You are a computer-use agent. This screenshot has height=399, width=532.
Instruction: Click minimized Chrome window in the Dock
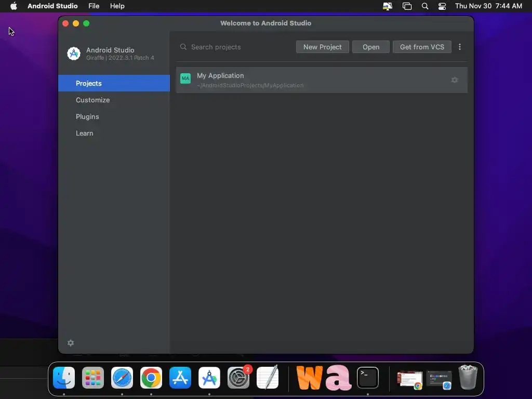[x=409, y=380]
